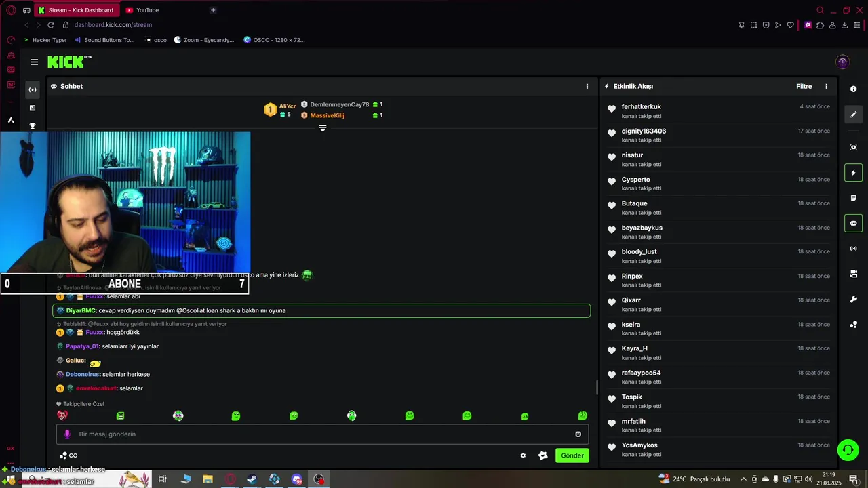Open the volume control in system tray

(x=808, y=479)
